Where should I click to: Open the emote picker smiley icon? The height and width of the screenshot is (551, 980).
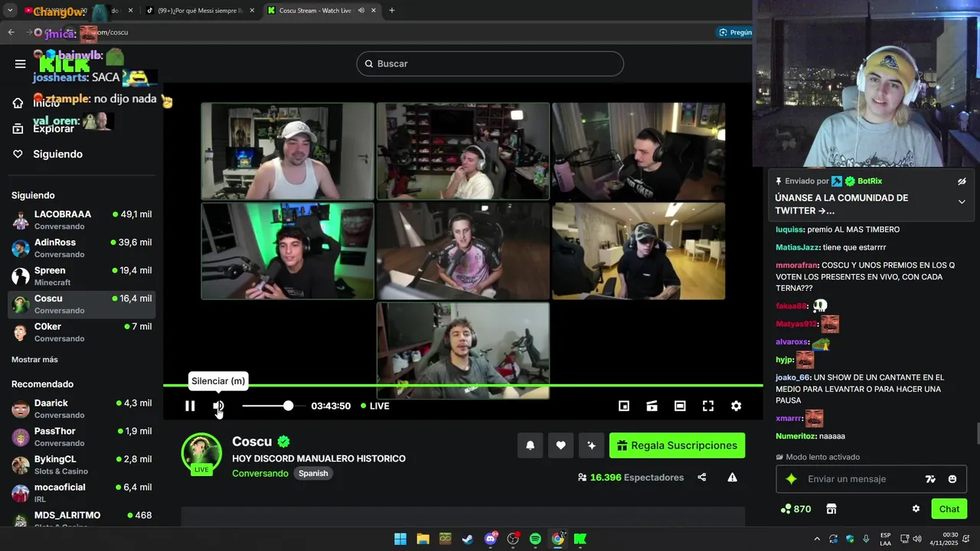click(x=952, y=479)
